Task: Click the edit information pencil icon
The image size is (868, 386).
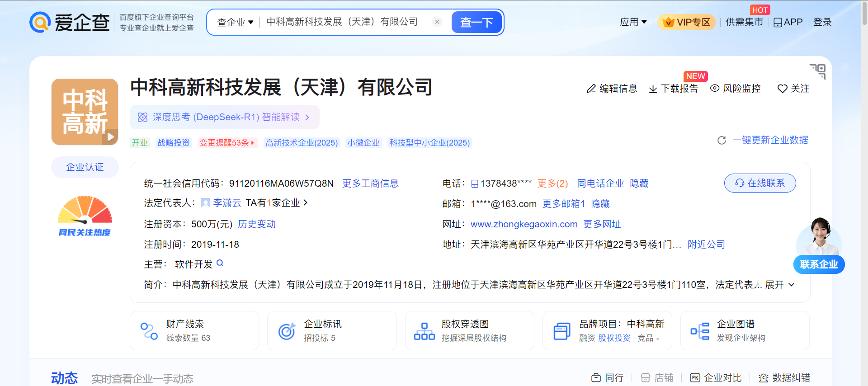Action: point(591,89)
